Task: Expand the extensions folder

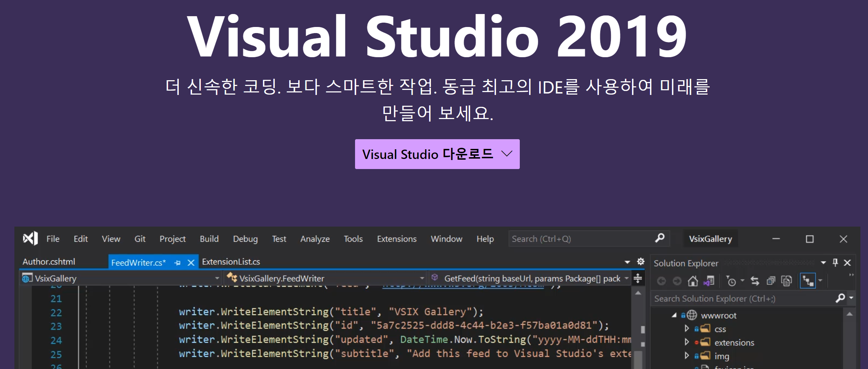Action: (x=687, y=342)
